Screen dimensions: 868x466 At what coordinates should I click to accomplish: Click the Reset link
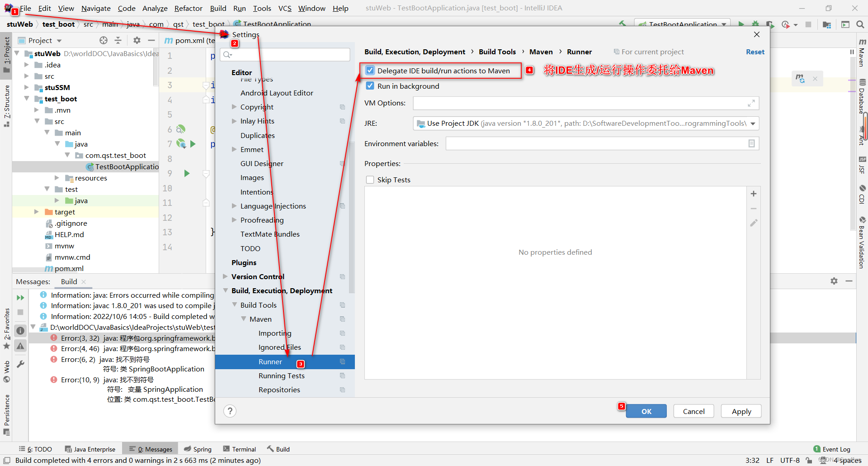coord(755,52)
